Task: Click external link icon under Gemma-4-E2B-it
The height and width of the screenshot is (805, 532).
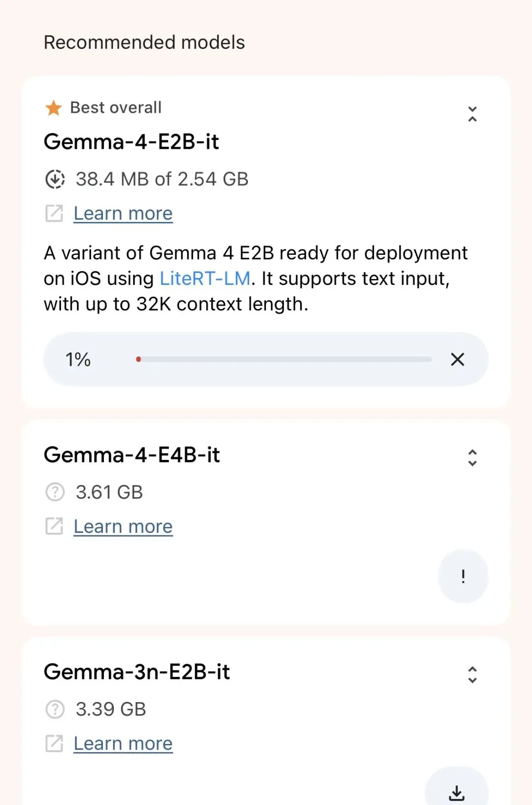Action: pos(54,213)
